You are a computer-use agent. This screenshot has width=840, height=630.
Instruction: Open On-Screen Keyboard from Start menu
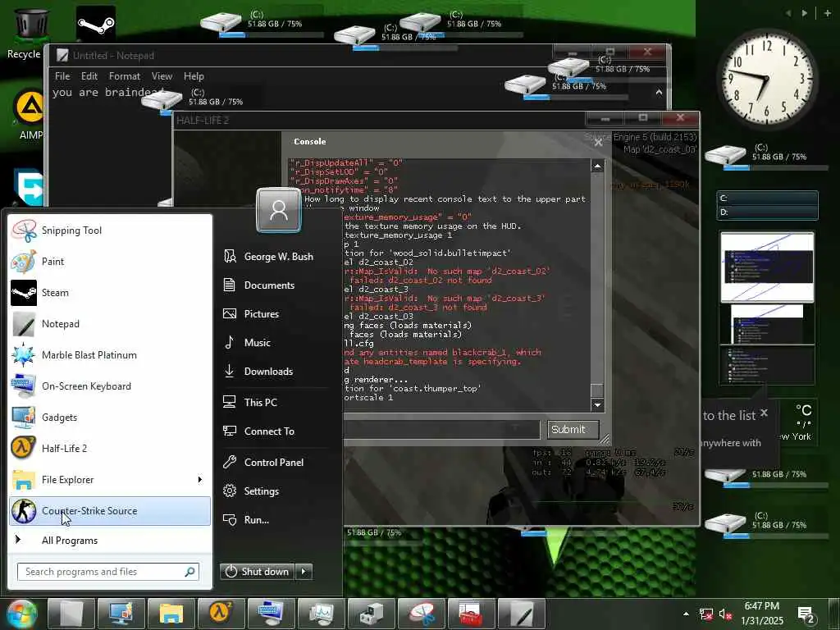tap(110, 386)
